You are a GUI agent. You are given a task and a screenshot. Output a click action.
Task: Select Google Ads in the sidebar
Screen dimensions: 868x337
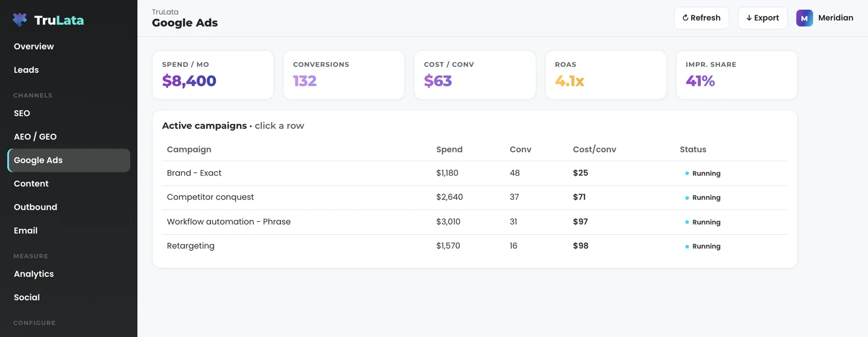click(x=69, y=160)
